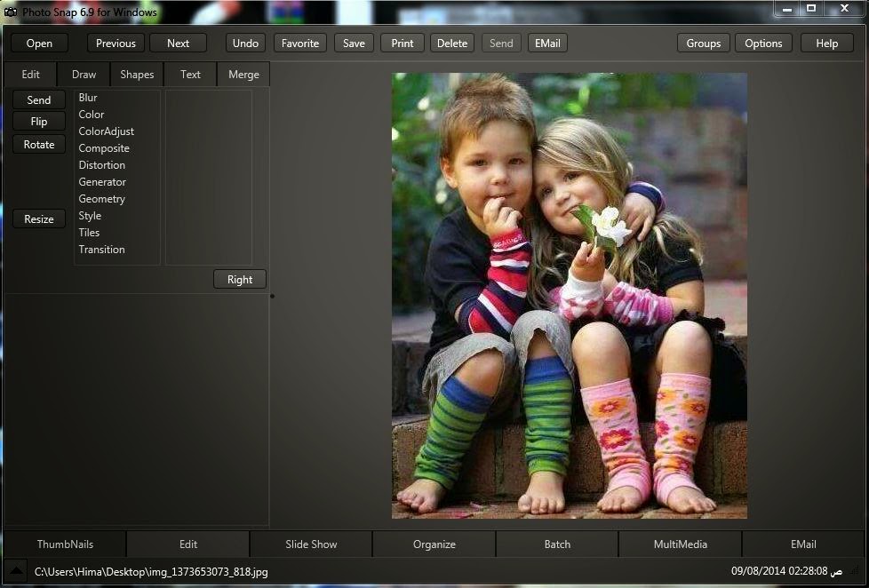This screenshot has width=869, height=588.
Task: Close the Photo Snap window
Action: (844, 8)
